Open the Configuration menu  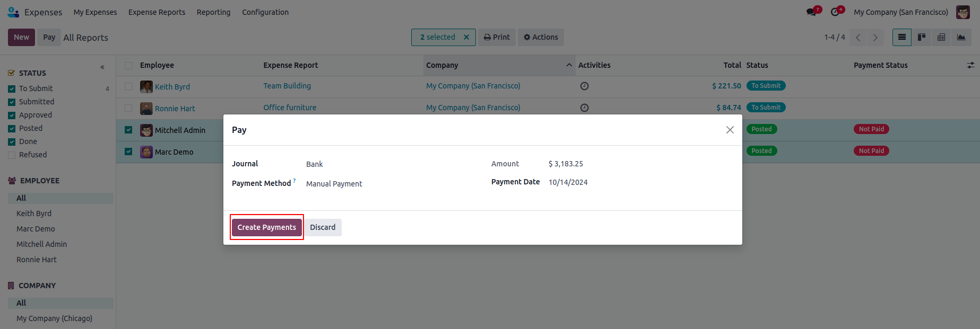coord(265,12)
